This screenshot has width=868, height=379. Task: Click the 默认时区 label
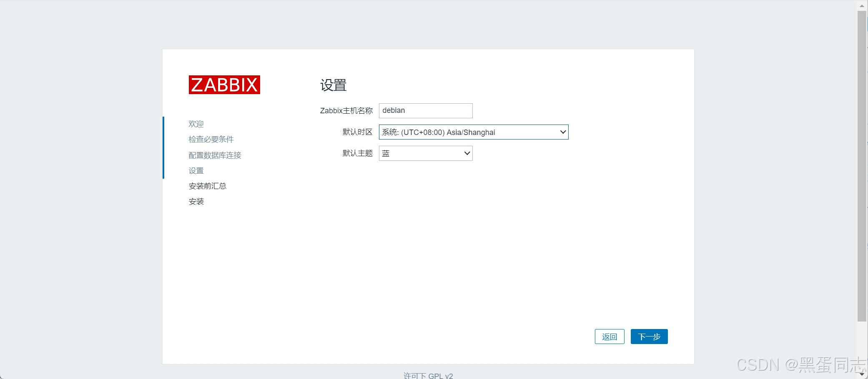coord(358,132)
